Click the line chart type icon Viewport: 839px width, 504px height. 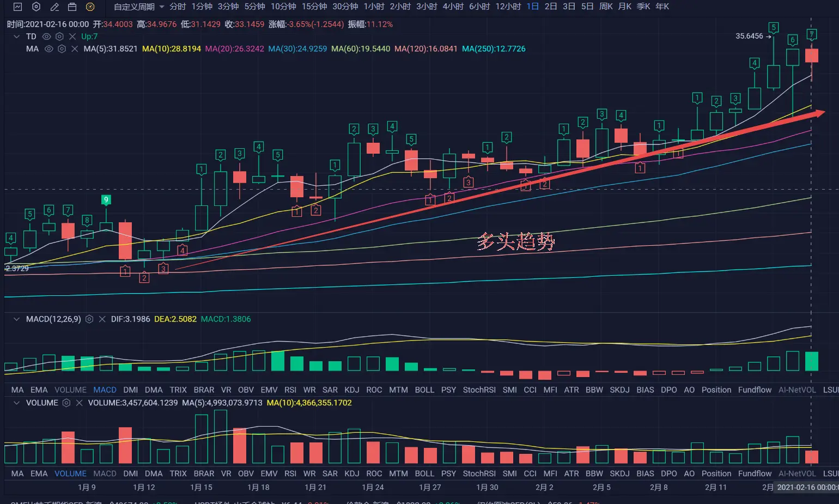[17, 7]
